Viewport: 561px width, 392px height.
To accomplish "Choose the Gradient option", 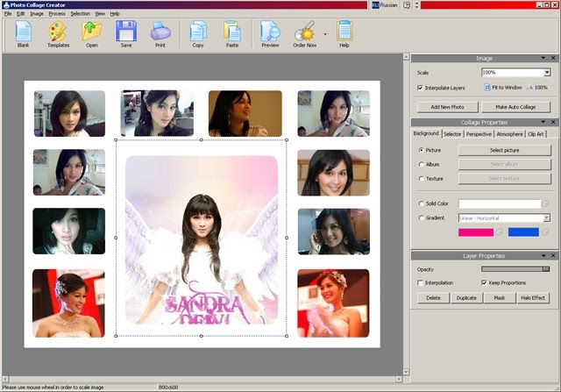I will pos(421,217).
